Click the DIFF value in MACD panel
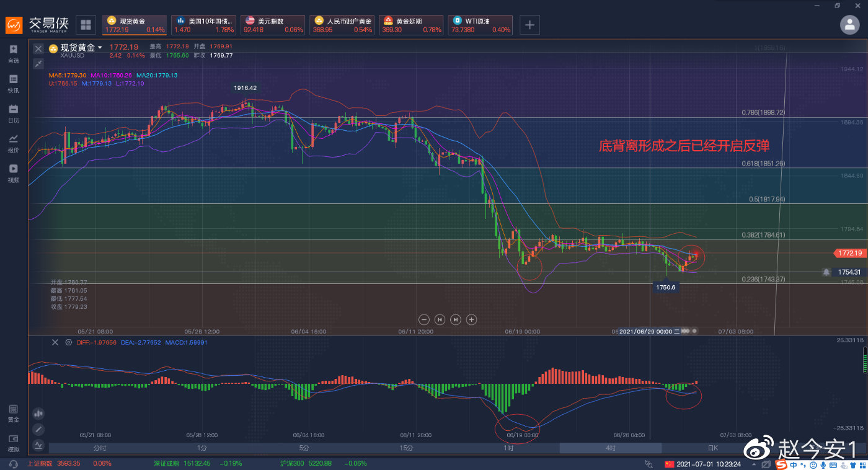Image resolution: width=868 pixels, height=470 pixels. 96,342
